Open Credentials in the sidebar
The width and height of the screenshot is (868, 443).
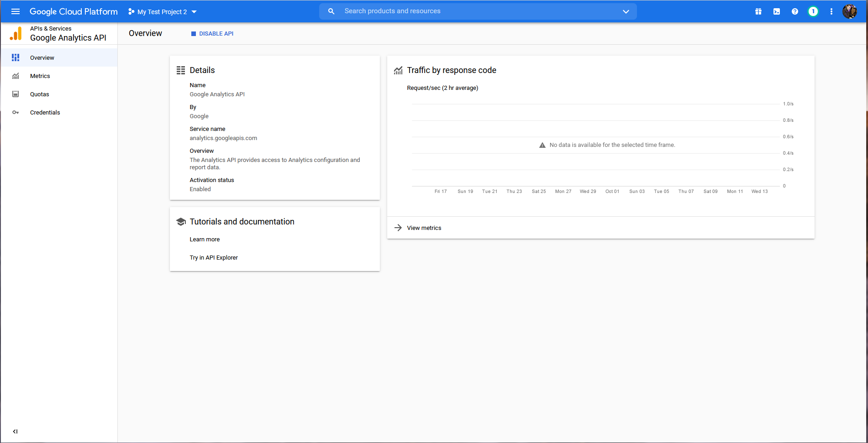pos(45,113)
